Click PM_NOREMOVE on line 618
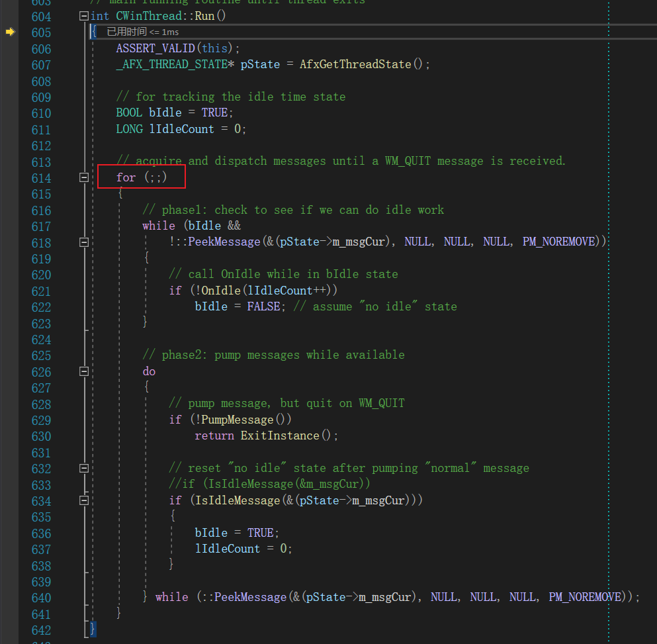 pos(558,242)
